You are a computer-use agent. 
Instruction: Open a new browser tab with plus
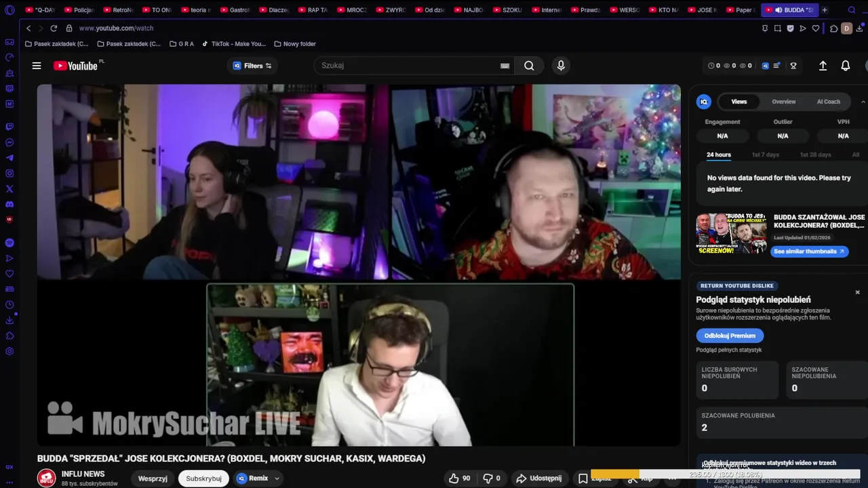coord(825,10)
